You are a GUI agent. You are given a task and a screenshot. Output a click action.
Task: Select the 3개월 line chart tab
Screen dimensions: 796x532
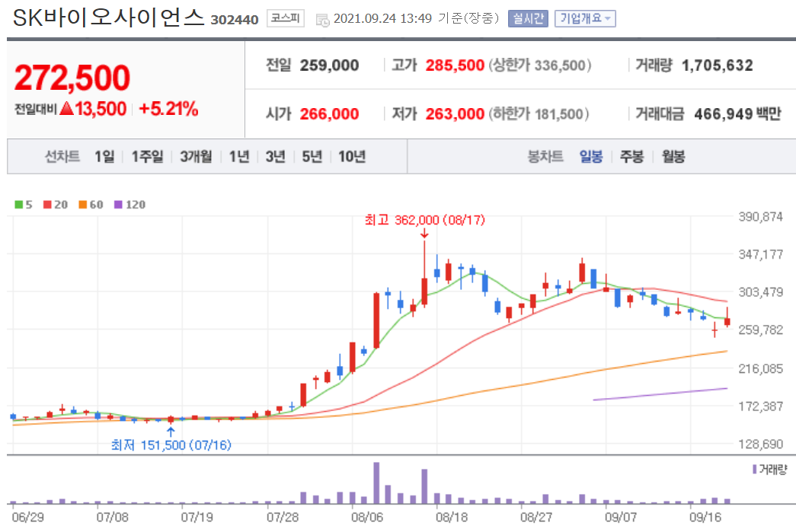point(196,156)
